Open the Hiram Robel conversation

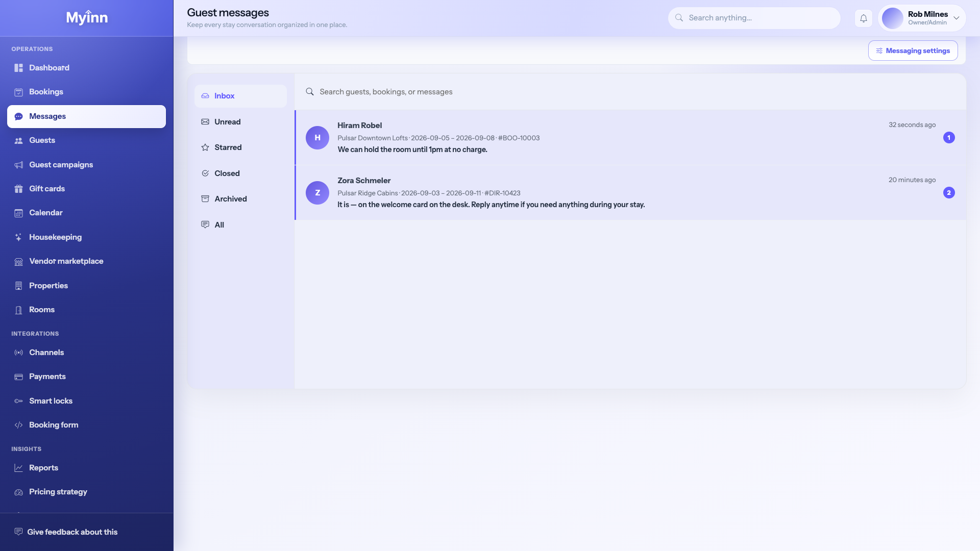630,138
